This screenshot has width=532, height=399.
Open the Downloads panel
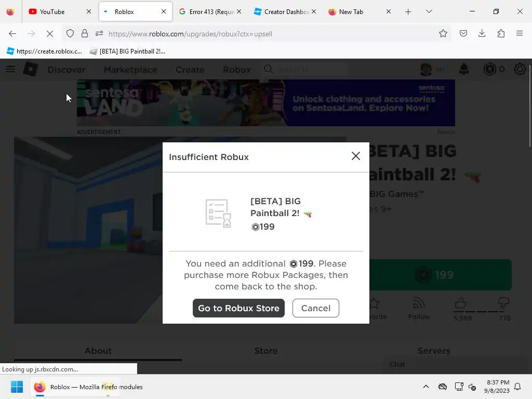point(482,33)
